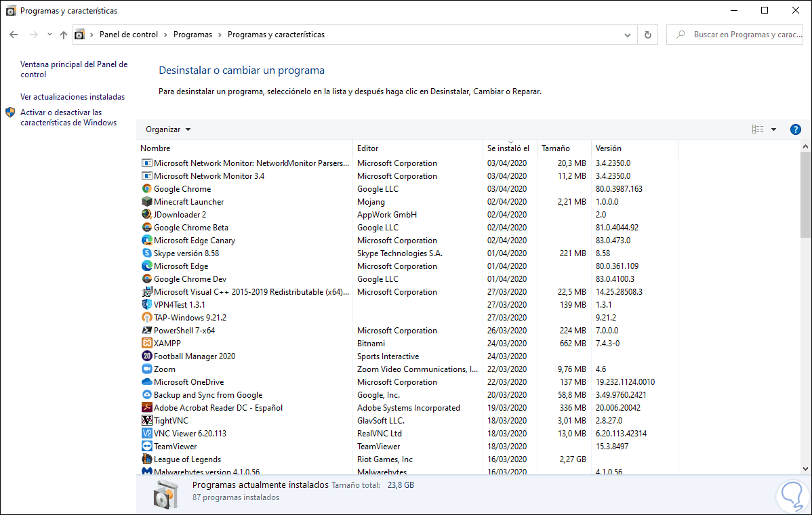Click the Google Chrome Dev icon
This screenshot has width=812, height=515.
click(147, 279)
